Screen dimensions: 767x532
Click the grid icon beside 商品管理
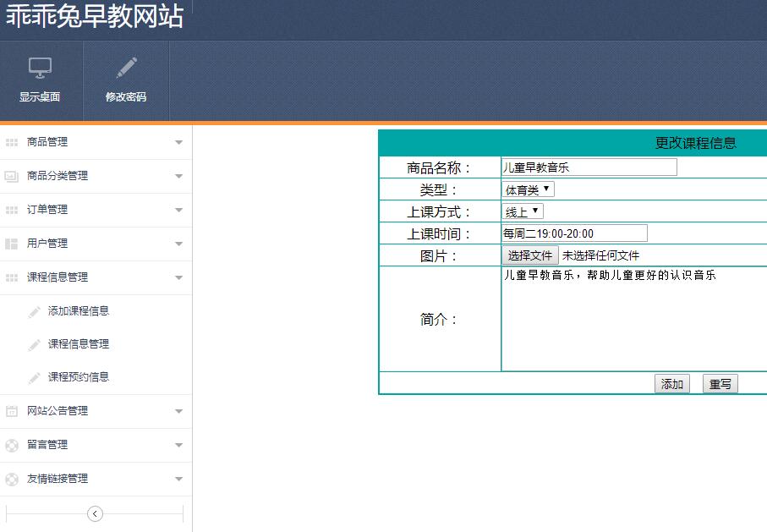[12, 142]
